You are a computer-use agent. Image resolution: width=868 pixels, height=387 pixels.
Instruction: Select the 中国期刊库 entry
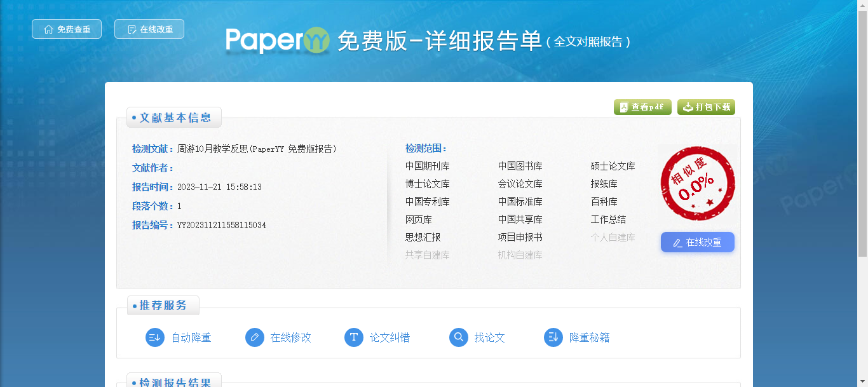click(x=428, y=166)
